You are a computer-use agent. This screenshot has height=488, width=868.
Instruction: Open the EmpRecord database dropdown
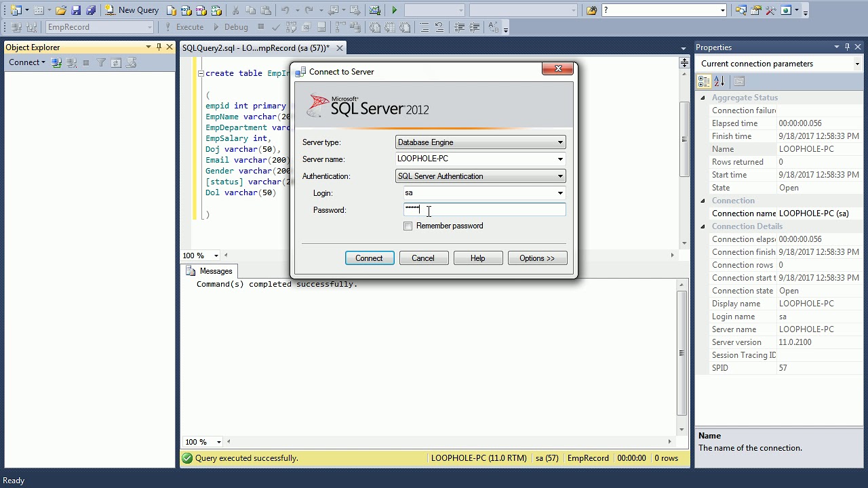pos(149,27)
